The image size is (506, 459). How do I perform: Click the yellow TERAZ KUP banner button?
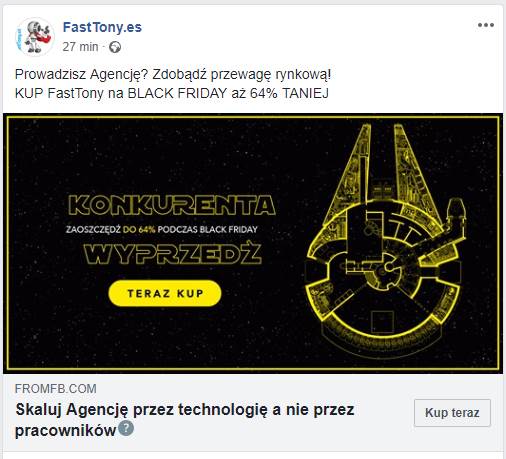tap(165, 293)
